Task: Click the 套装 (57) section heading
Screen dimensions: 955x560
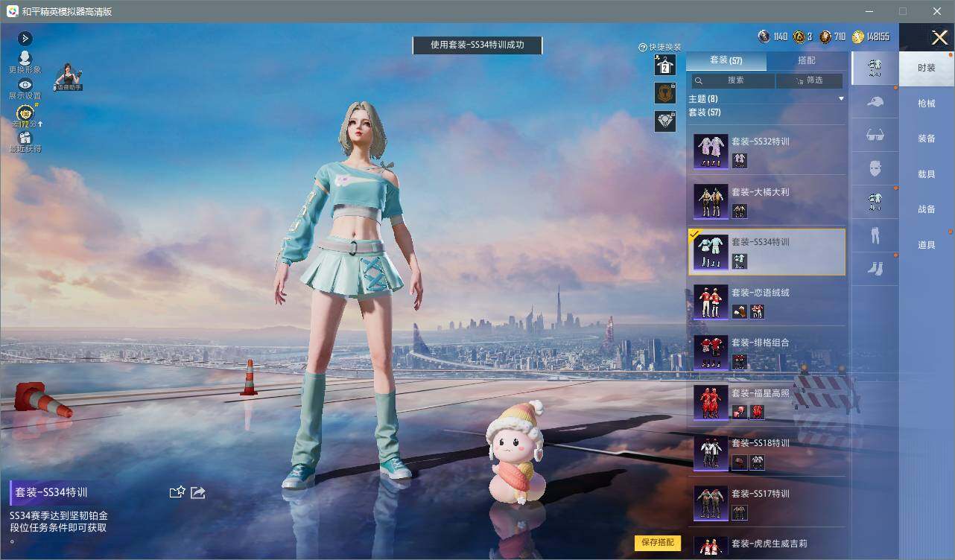Action: click(705, 112)
